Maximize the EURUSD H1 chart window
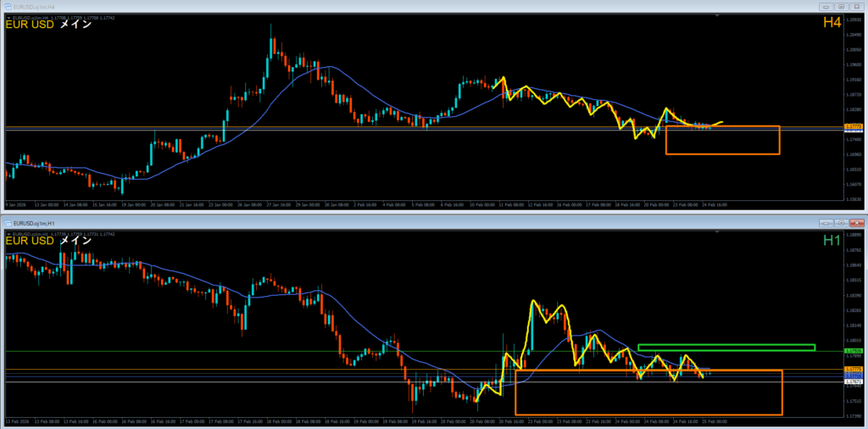 [841, 222]
